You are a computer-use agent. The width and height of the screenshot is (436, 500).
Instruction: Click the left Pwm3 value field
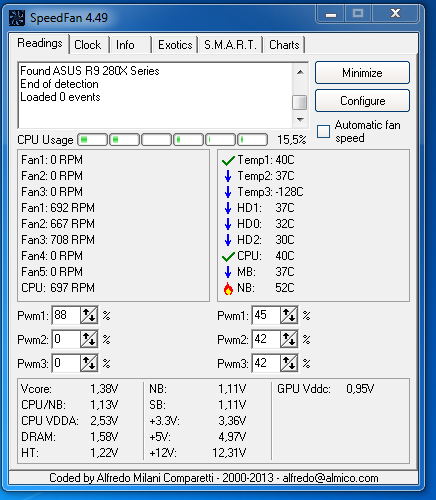click(x=66, y=363)
